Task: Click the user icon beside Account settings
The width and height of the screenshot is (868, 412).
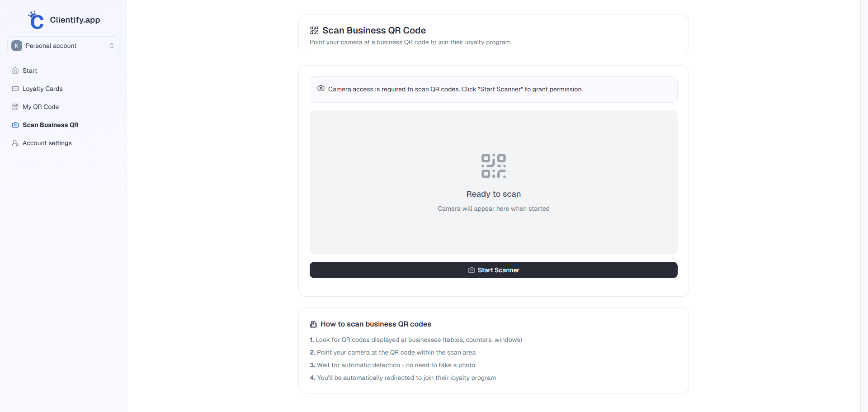Action: point(15,143)
